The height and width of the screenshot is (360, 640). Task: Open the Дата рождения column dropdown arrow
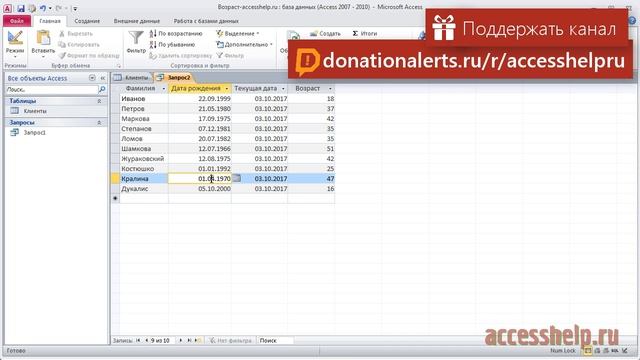[x=227, y=89]
